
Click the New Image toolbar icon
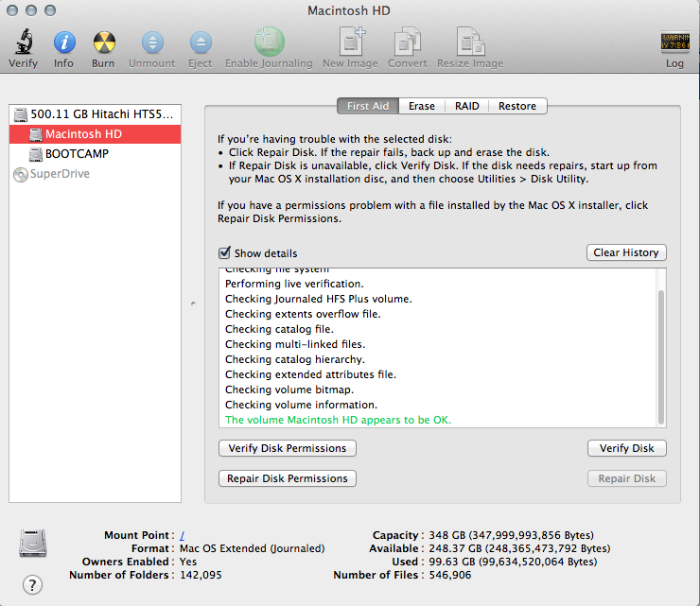tap(351, 41)
